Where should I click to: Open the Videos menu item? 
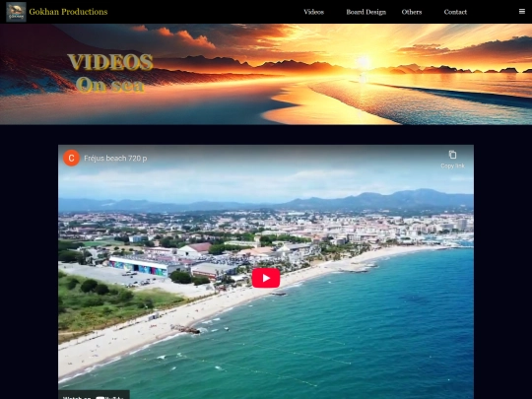[x=313, y=12]
